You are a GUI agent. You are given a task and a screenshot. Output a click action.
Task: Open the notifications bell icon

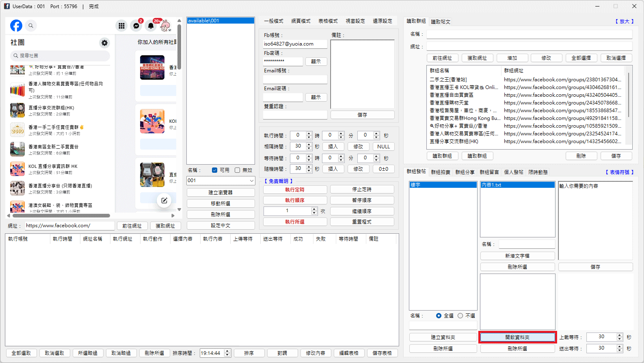pos(151,26)
